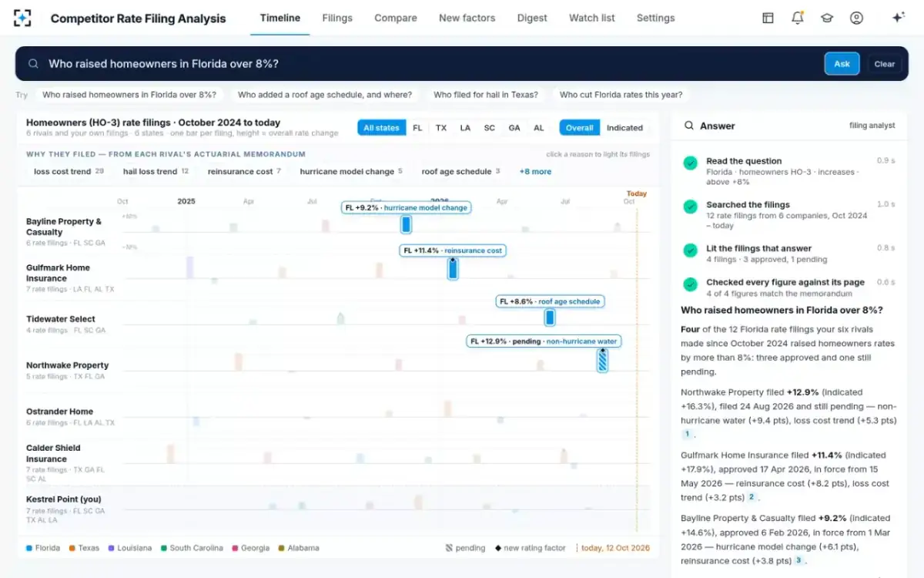
Task: Expand the +8 more reasons
Action: pos(535,171)
